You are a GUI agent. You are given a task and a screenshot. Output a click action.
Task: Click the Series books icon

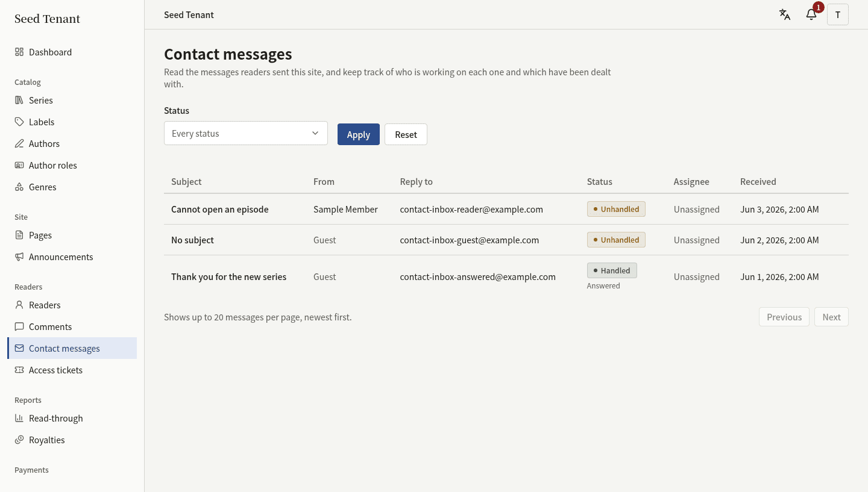point(19,100)
